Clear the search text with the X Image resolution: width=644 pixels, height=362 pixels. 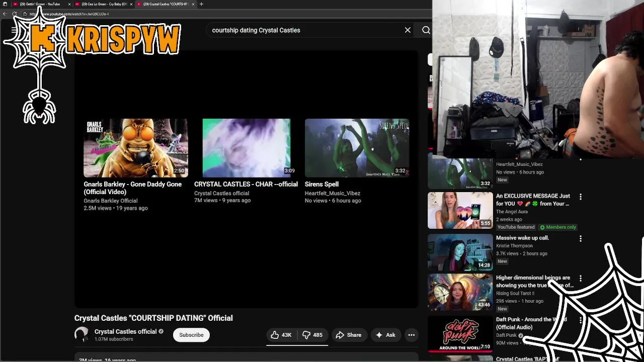(408, 30)
